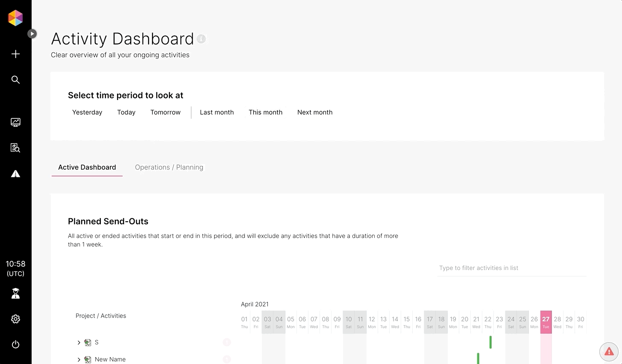
Task: Focus the filter activities input field
Action: pyautogui.click(x=511, y=268)
